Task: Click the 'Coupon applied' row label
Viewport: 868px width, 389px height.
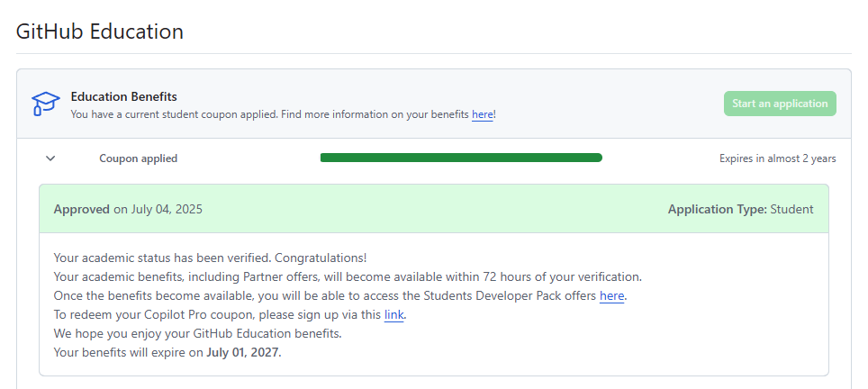Action: 138,158
